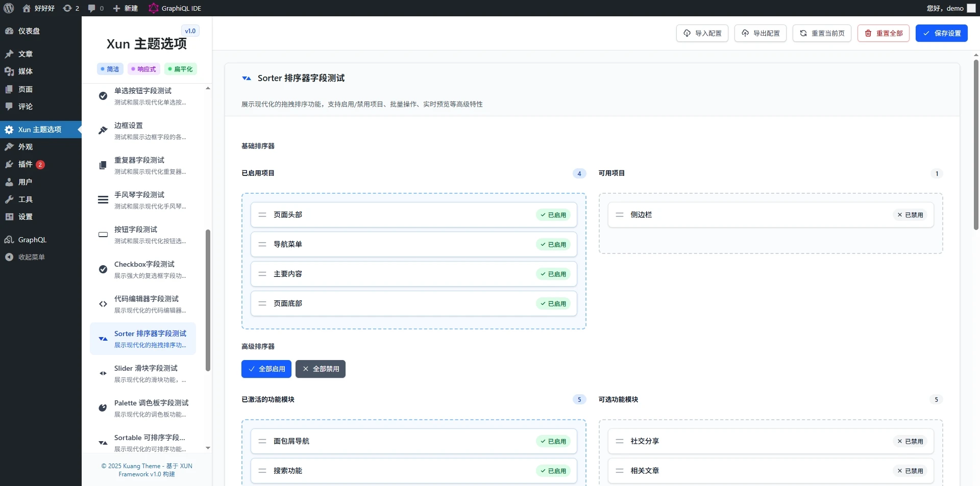Click red 重置全部 button
980x486 pixels.
pos(884,33)
